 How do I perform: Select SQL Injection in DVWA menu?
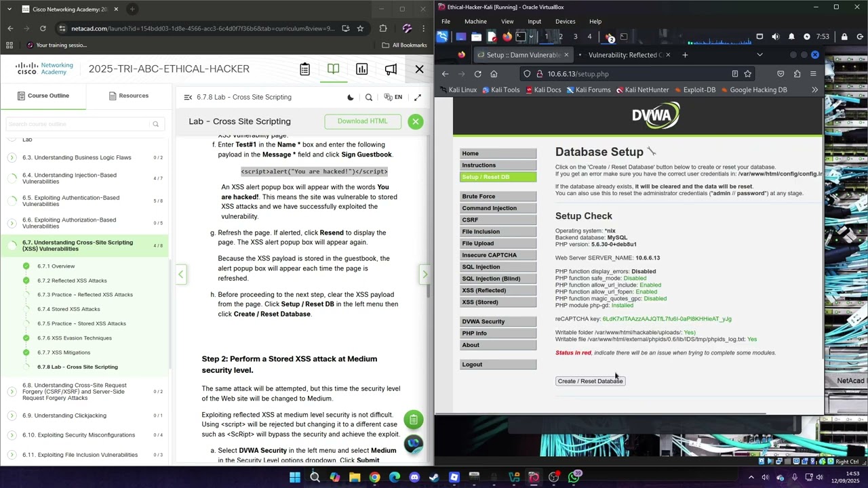(x=498, y=267)
